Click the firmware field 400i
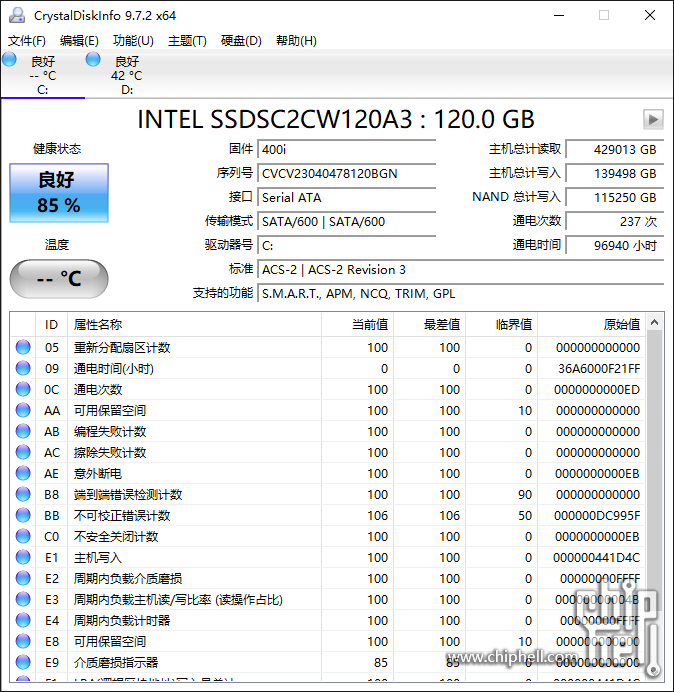 [346, 150]
